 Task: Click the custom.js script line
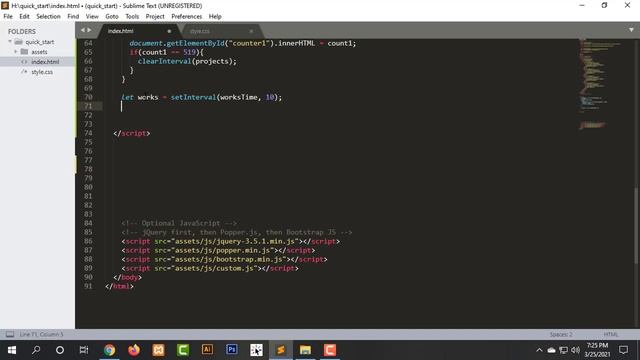[210, 268]
